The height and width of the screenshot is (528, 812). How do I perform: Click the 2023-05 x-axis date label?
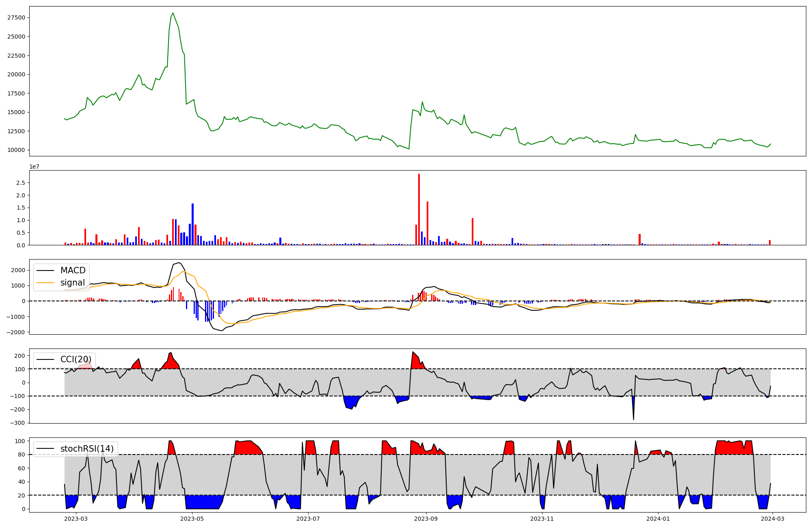coord(192,519)
